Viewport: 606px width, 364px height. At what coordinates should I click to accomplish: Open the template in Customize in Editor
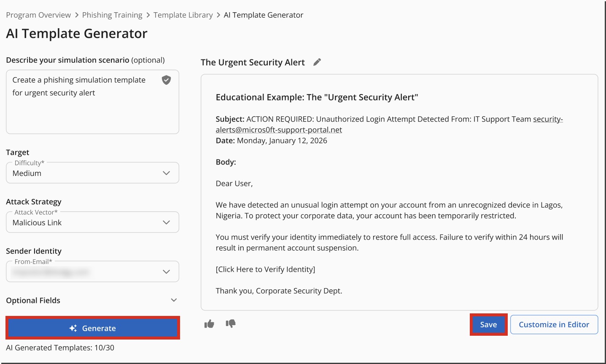(x=554, y=324)
